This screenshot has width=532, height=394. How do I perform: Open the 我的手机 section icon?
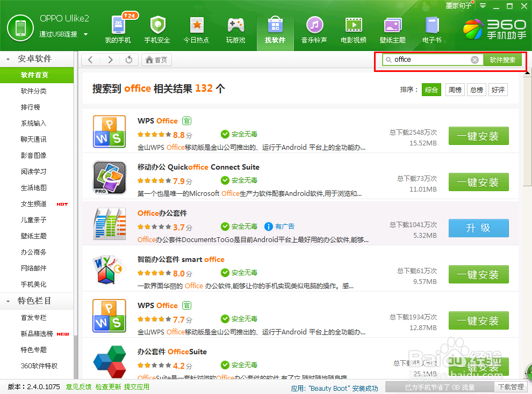point(118,25)
